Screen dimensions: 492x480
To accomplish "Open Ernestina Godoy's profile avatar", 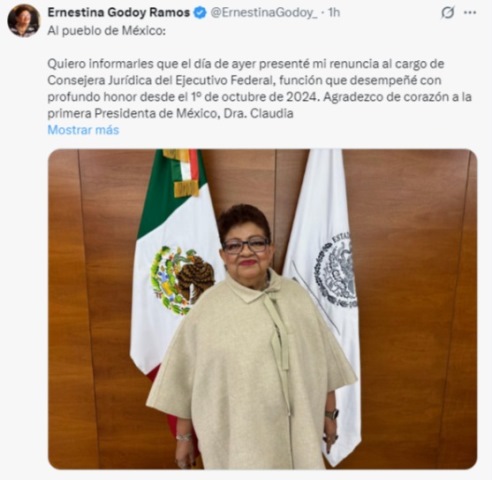I will (24, 21).
